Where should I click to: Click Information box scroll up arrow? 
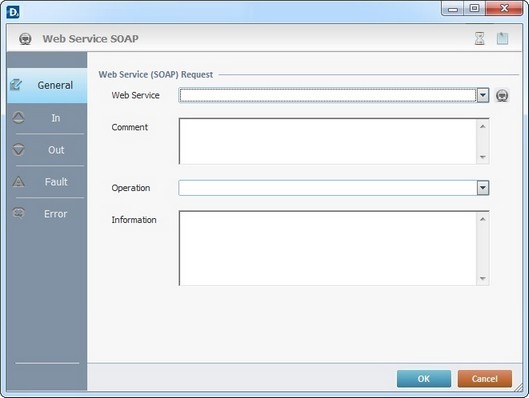pyautogui.click(x=483, y=219)
